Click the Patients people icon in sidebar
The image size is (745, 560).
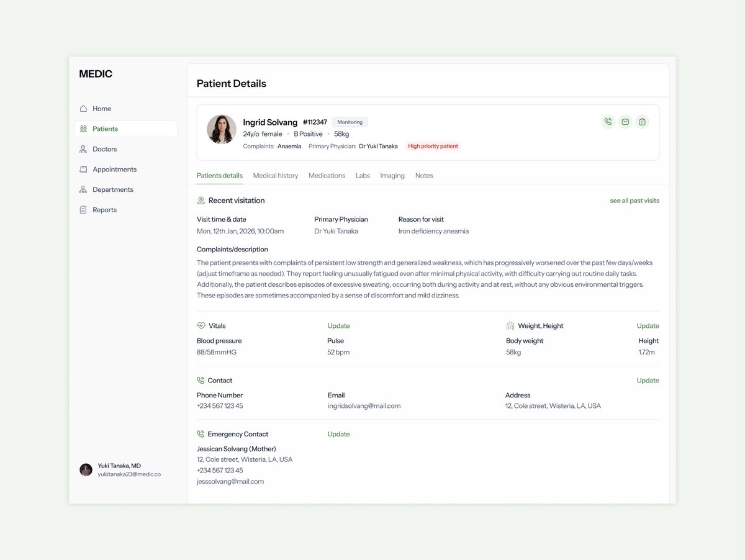83,129
